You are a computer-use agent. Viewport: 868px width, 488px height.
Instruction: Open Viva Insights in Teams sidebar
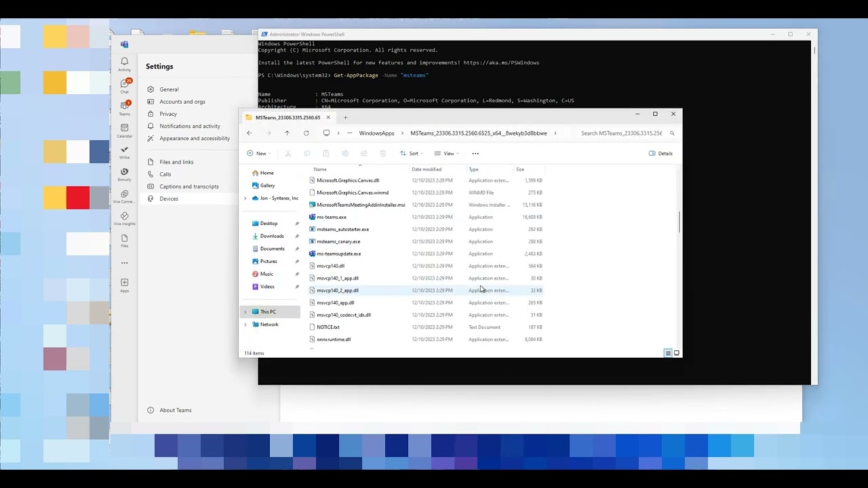pos(124,218)
